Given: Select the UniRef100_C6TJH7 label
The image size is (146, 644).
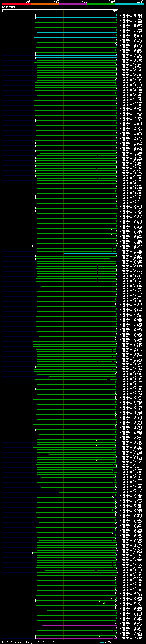Looking at the screenshot, I should [131, 60].
